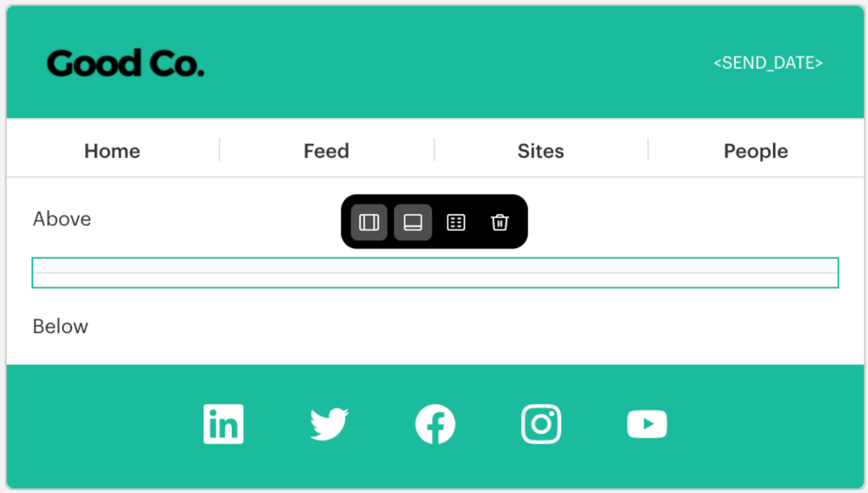Viewport: 868px width, 493px height.
Task: Click the Good Co. logo
Action: pyautogui.click(x=125, y=63)
